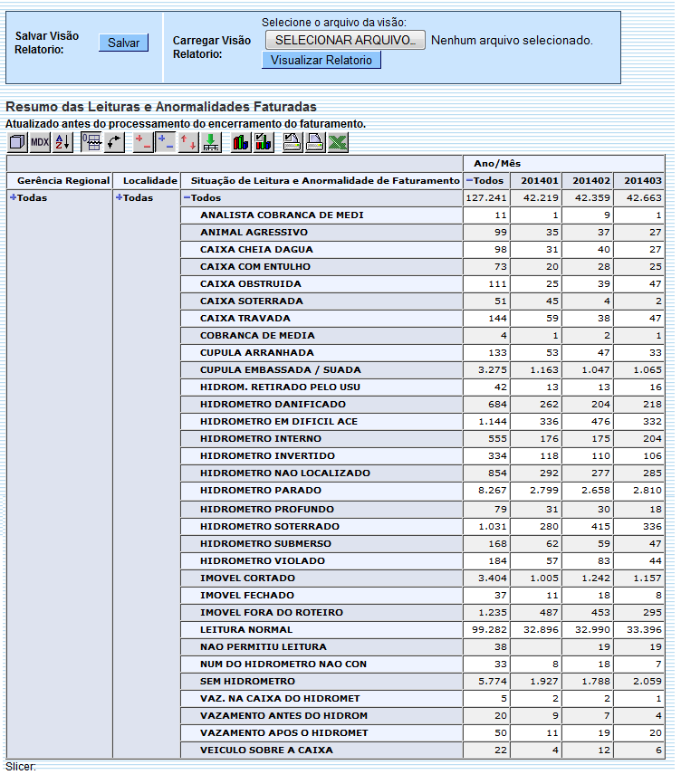Expand Todas under Localidade
Image resolution: width=681 pixels, height=784 pixels.
pos(119,197)
